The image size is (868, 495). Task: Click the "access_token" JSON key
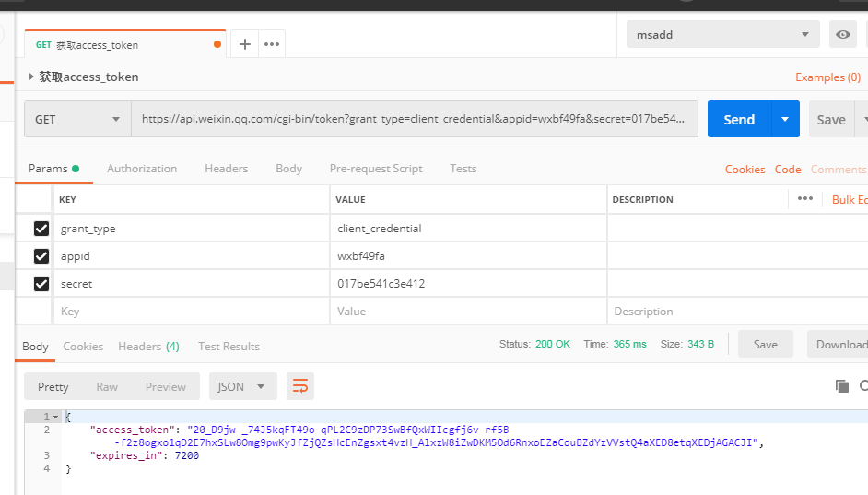[x=132, y=430]
